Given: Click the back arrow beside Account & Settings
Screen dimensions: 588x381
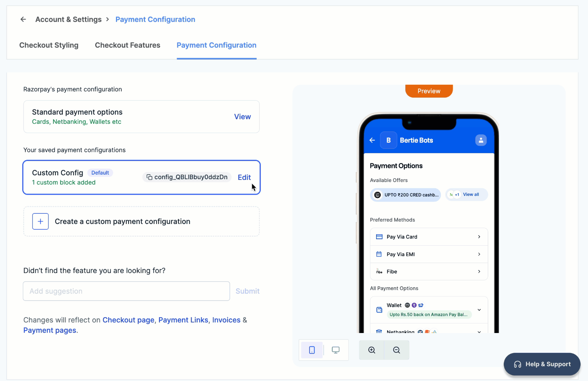Looking at the screenshot, I should (x=23, y=19).
